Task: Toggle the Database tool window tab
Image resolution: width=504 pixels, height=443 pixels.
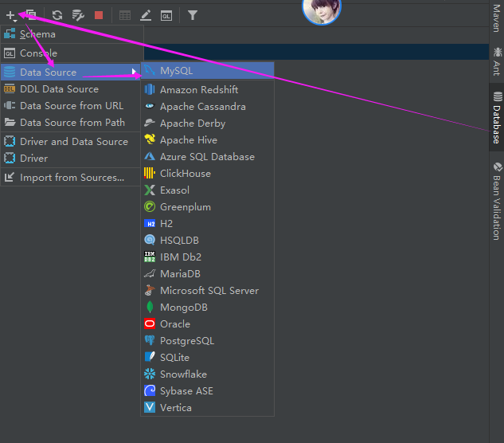Action: tap(497, 117)
